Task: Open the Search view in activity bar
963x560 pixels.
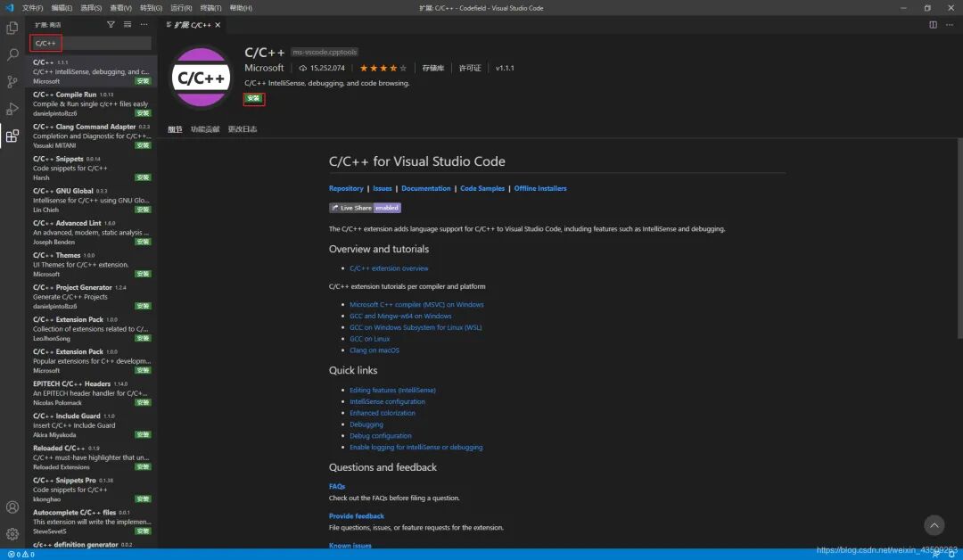Action: (12, 54)
